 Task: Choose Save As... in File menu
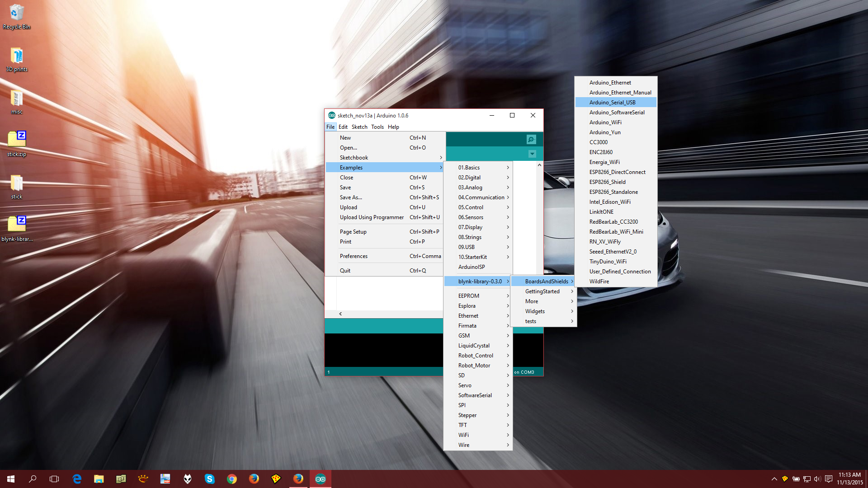click(x=384, y=197)
